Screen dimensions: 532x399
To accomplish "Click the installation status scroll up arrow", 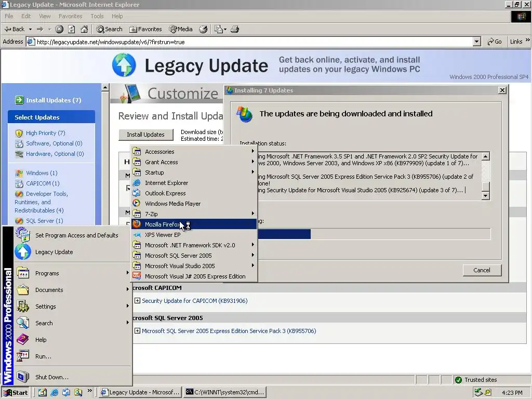I will 486,156.
